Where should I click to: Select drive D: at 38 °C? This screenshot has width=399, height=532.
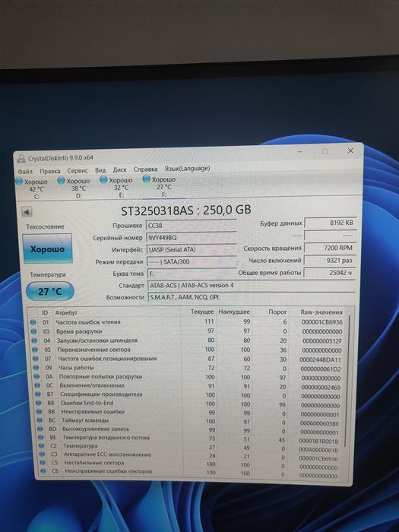click(74, 188)
